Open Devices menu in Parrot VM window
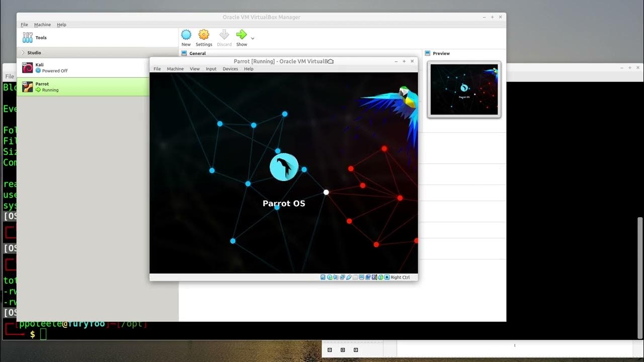644x362 pixels. [230, 69]
